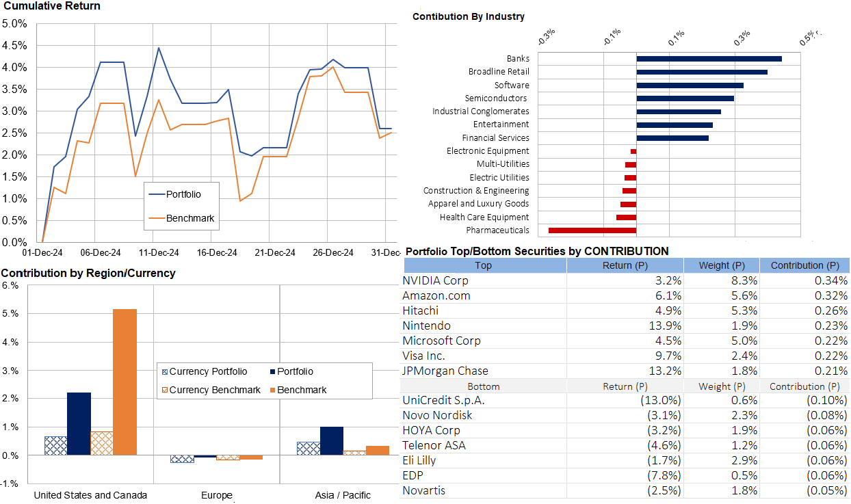Click the 26-Dec-24 date axis label

click(333, 252)
